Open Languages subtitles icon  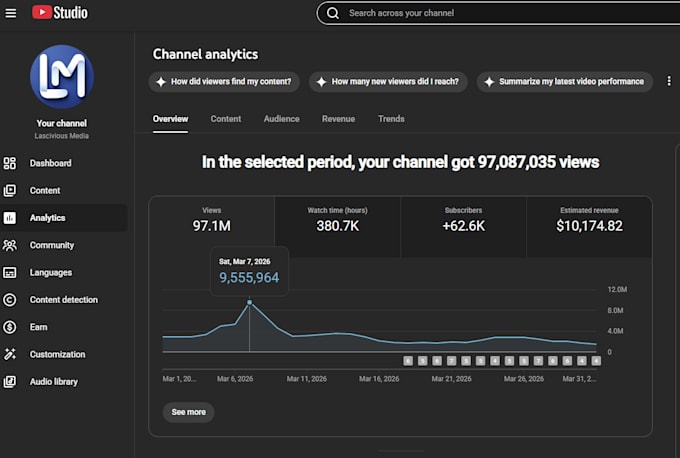tap(10, 272)
